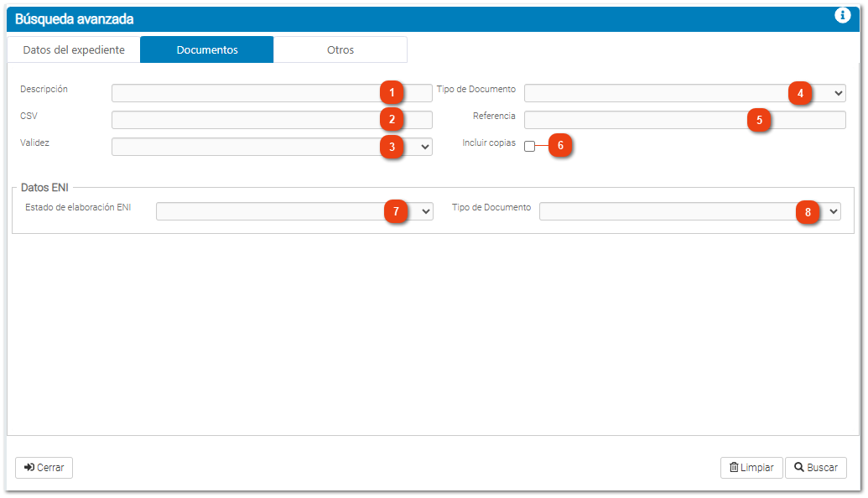Clear the form with Limpiar button
Viewport: 868px width, 498px height.
point(751,468)
